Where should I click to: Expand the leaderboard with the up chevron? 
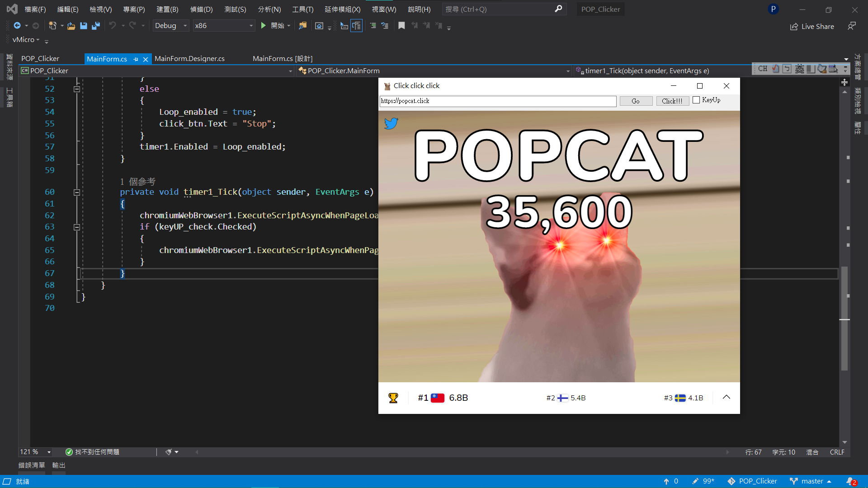(x=726, y=397)
